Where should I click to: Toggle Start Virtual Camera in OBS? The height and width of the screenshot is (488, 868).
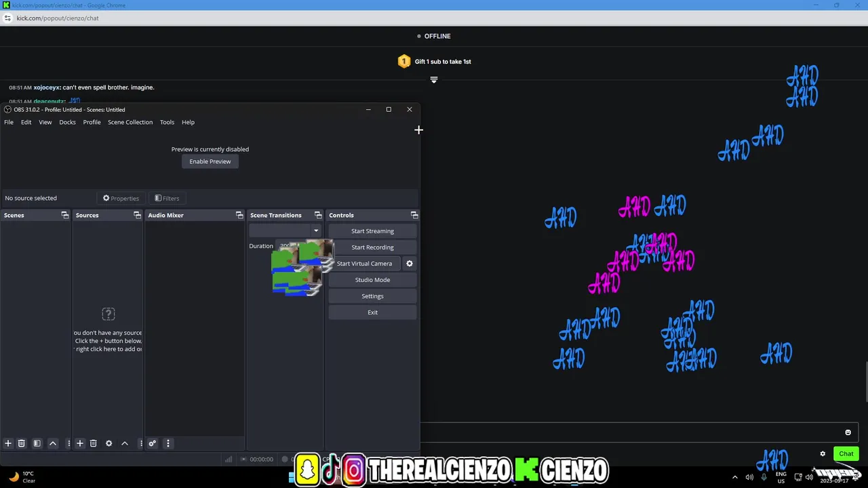[364, 264]
